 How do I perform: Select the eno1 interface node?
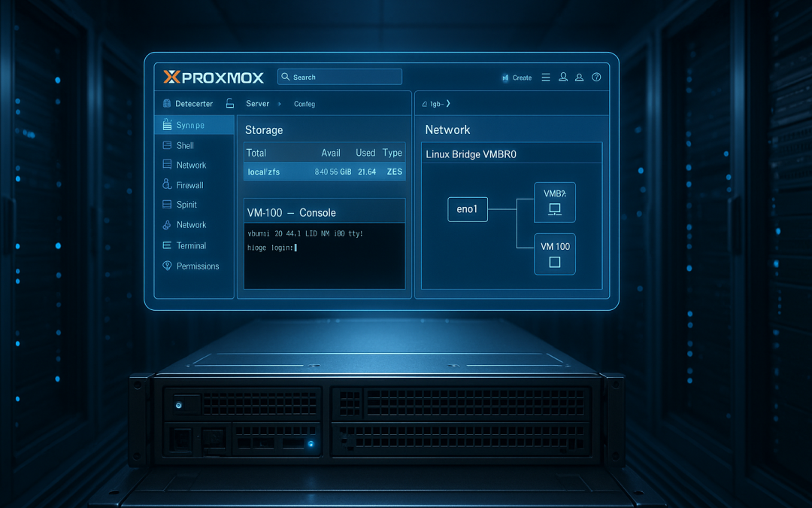click(x=467, y=209)
